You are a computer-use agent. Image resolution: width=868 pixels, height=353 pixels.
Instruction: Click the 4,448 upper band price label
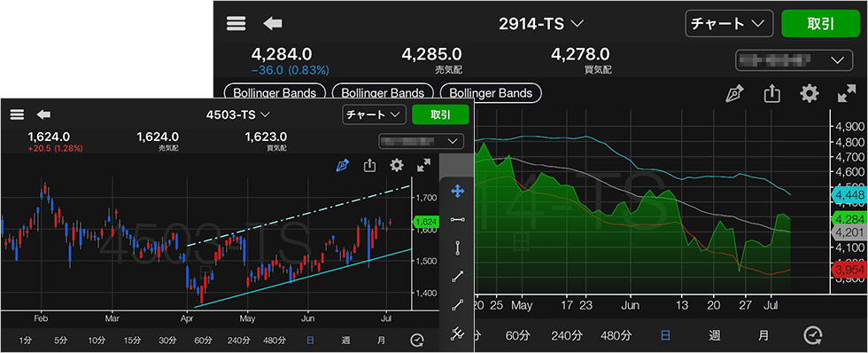pos(849,195)
